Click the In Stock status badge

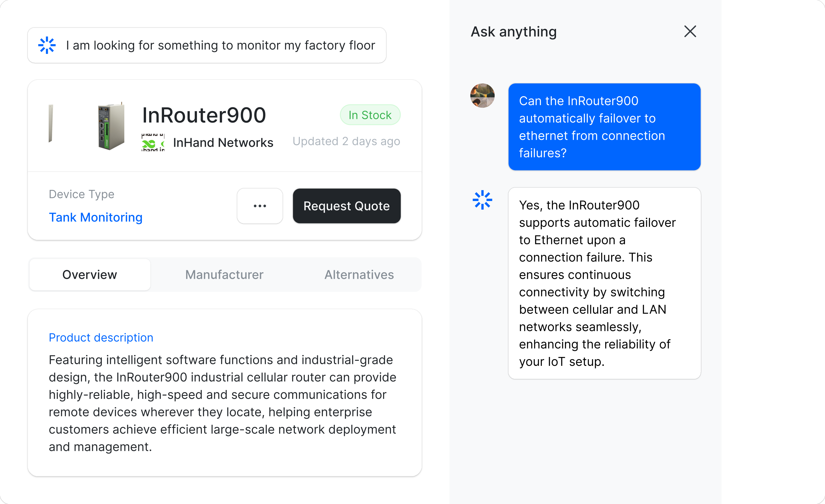click(x=370, y=115)
